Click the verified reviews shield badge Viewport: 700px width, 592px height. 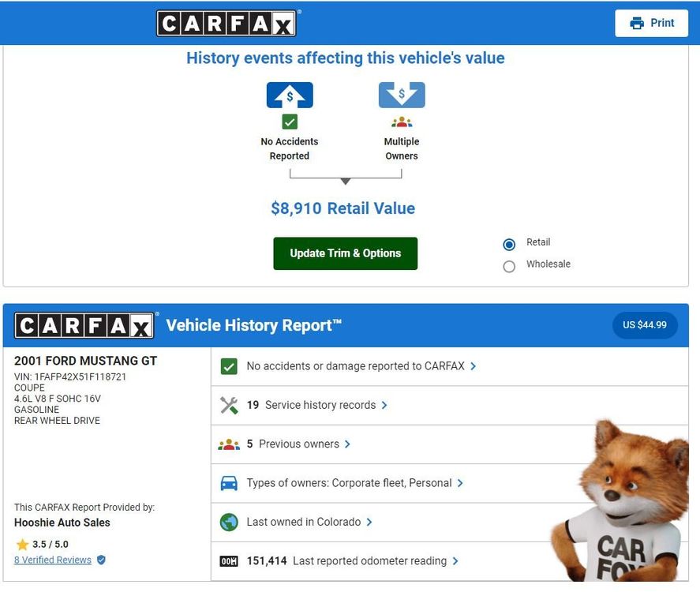tap(101, 560)
